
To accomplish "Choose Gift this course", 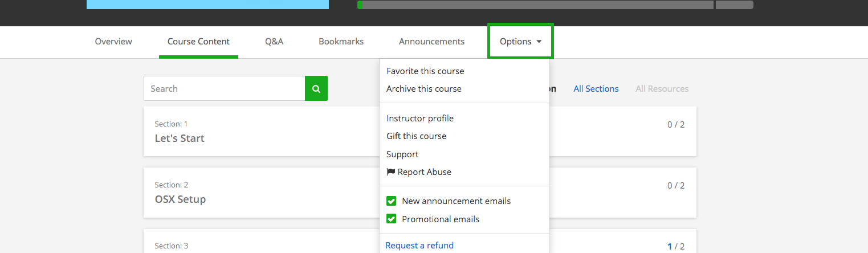I will tap(417, 136).
